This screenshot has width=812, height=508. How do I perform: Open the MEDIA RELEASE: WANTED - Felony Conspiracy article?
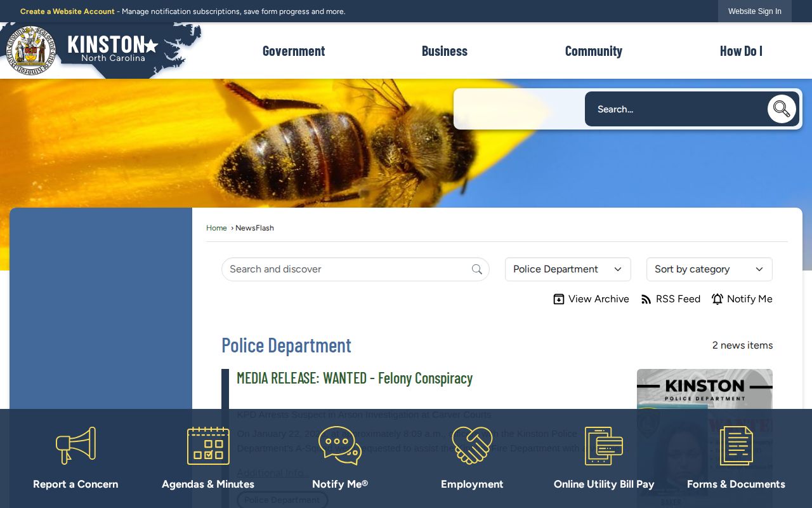click(x=355, y=378)
